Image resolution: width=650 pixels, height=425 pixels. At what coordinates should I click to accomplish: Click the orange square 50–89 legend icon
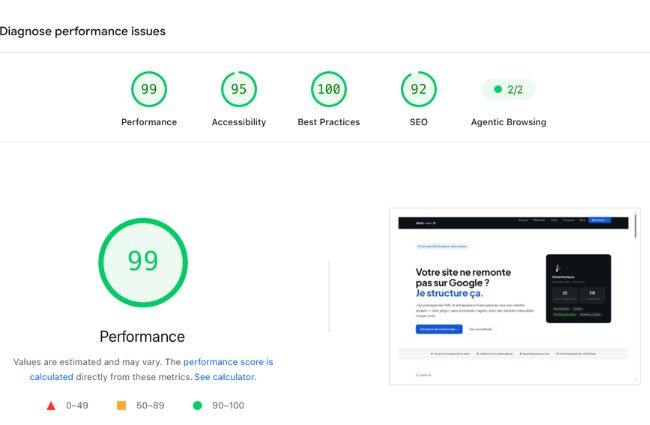coord(121,406)
